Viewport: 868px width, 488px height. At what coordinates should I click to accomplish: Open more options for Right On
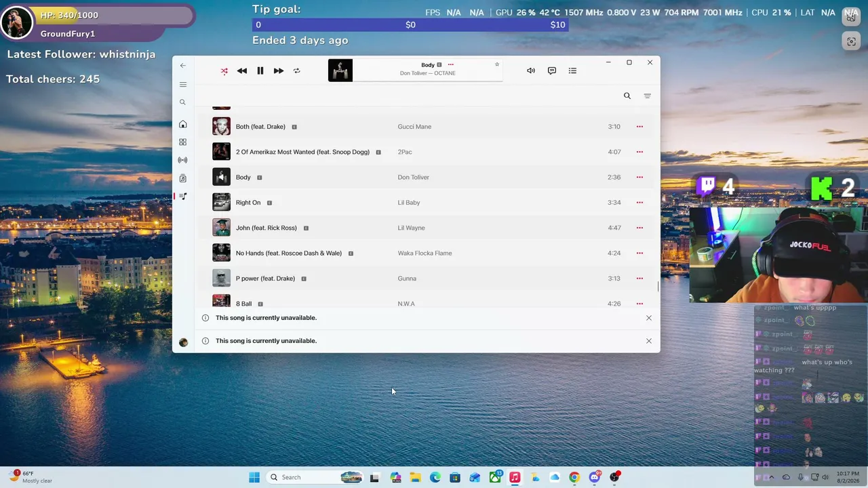pyautogui.click(x=639, y=203)
